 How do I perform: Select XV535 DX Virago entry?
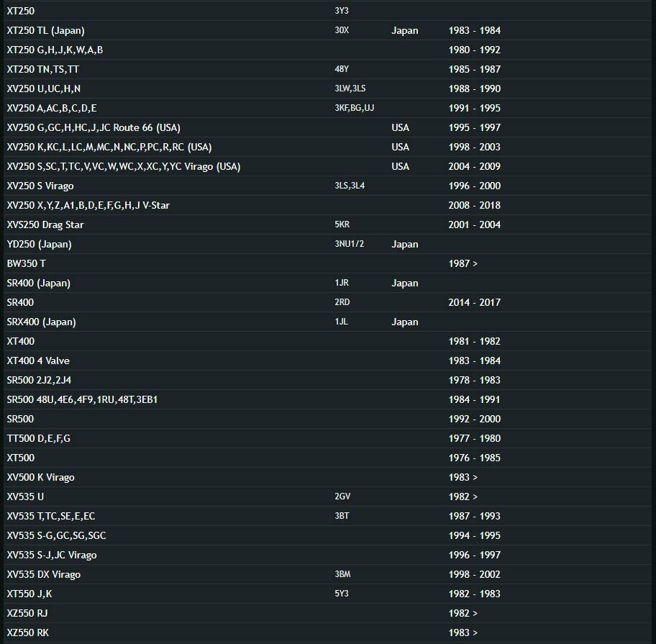(43, 575)
